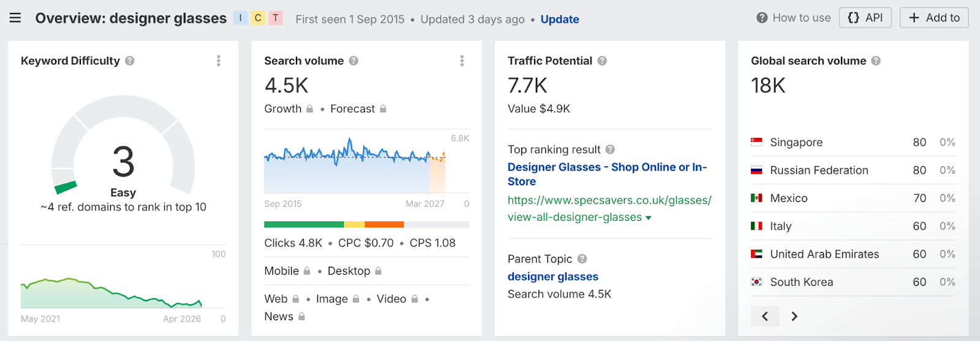Click the 'Value $4.9K' text
980x341 pixels.
[539, 109]
